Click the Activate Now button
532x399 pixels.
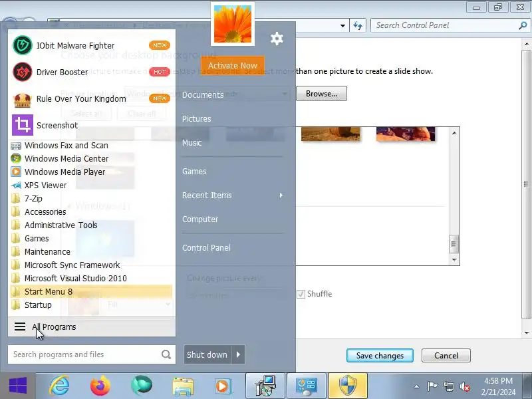tap(232, 65)
